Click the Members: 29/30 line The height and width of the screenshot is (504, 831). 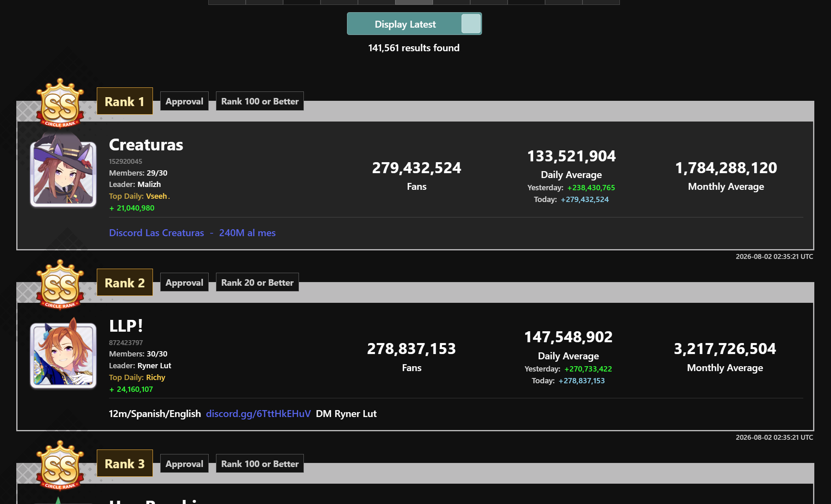coord(138,173)
